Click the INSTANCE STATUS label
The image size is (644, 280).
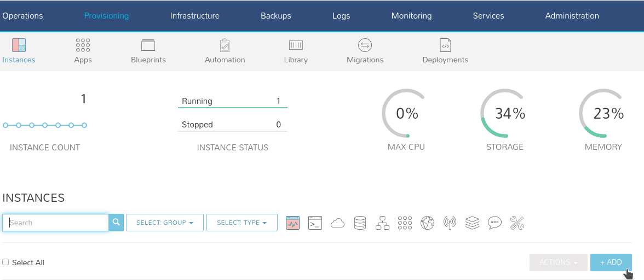[x=232, y=148]
